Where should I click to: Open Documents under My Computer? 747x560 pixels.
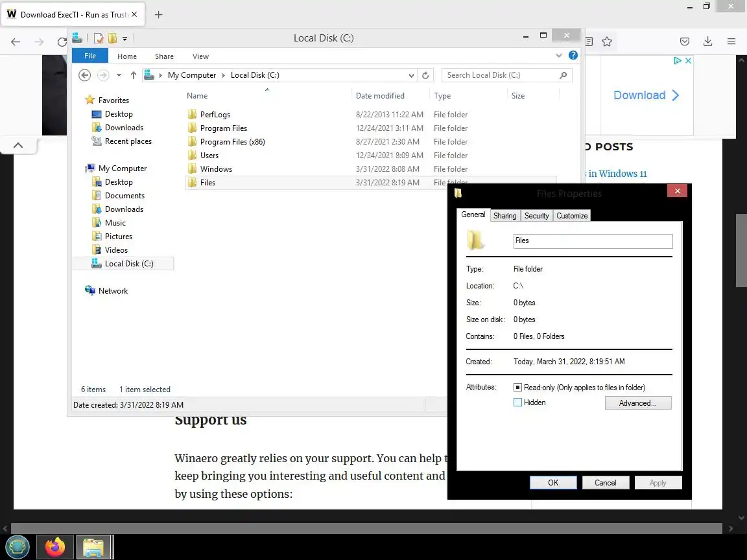pos(124,196)
